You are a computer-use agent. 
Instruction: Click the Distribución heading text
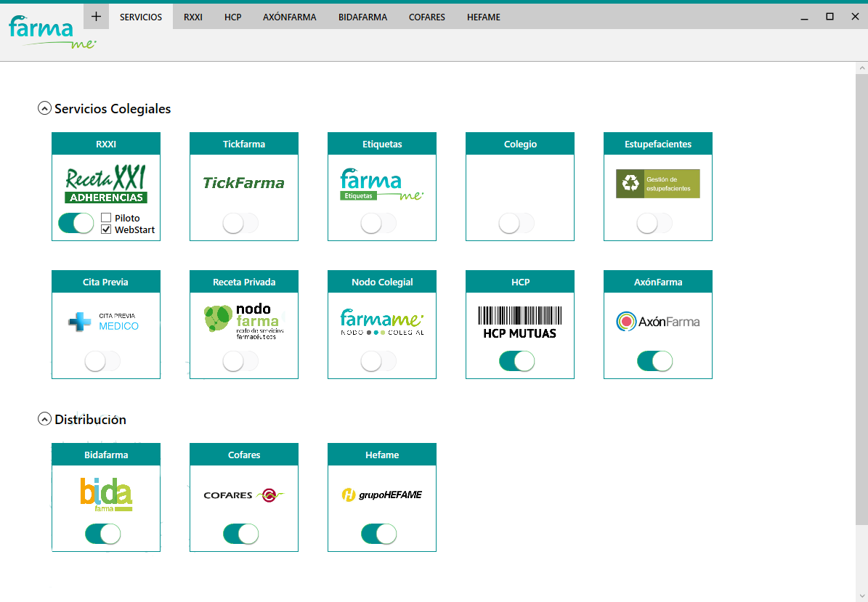[90, 420]
